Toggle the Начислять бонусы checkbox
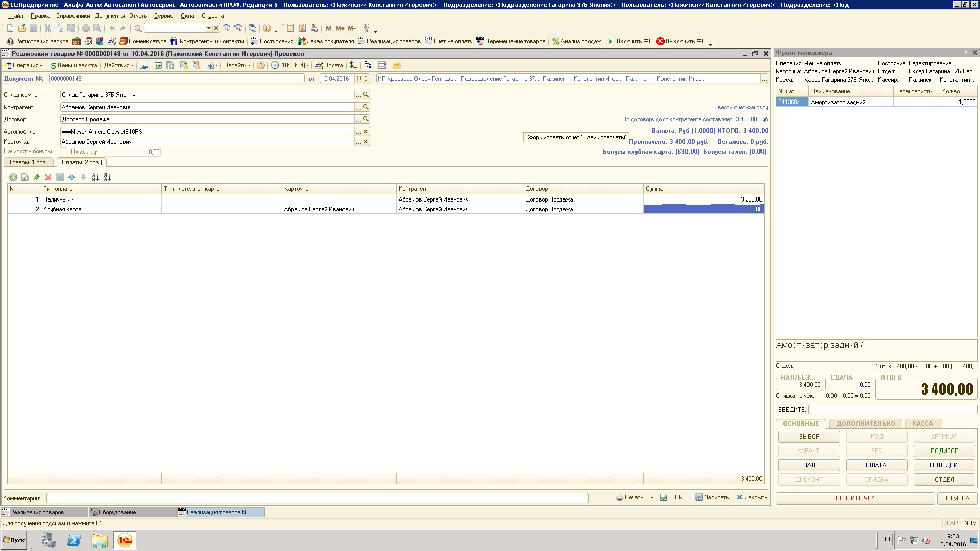 (63, 151)
